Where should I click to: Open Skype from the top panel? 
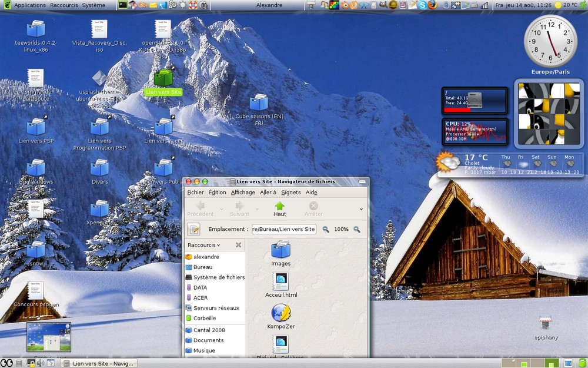click(x=422, y=5)
